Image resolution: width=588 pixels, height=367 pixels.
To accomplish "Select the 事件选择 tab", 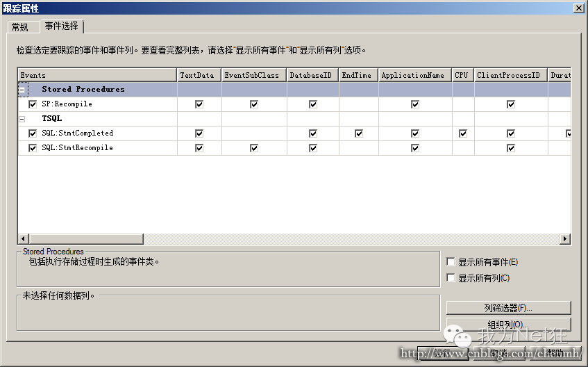I will click(62, 26).
